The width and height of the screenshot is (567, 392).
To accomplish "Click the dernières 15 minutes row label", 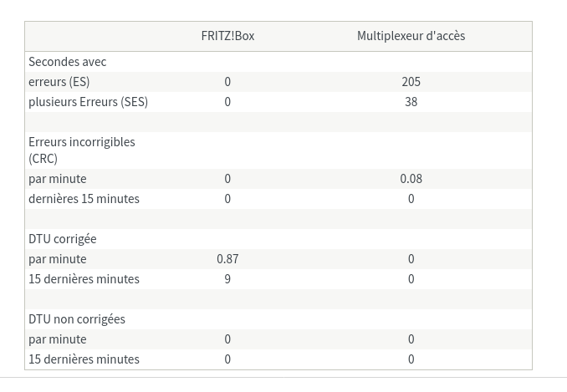I will tap(84, 199).
